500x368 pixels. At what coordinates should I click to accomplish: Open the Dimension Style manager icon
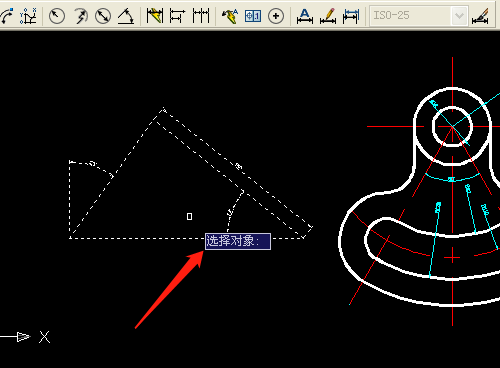[x=480, y=16]
